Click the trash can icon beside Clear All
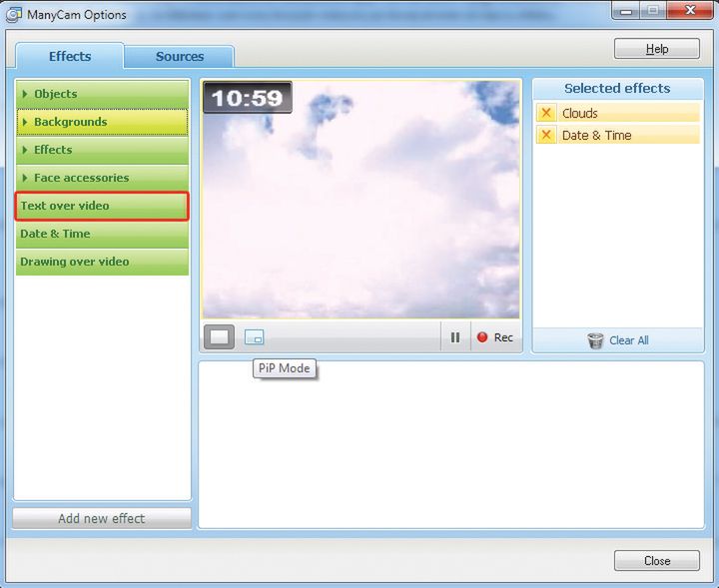 pos(595,340)
